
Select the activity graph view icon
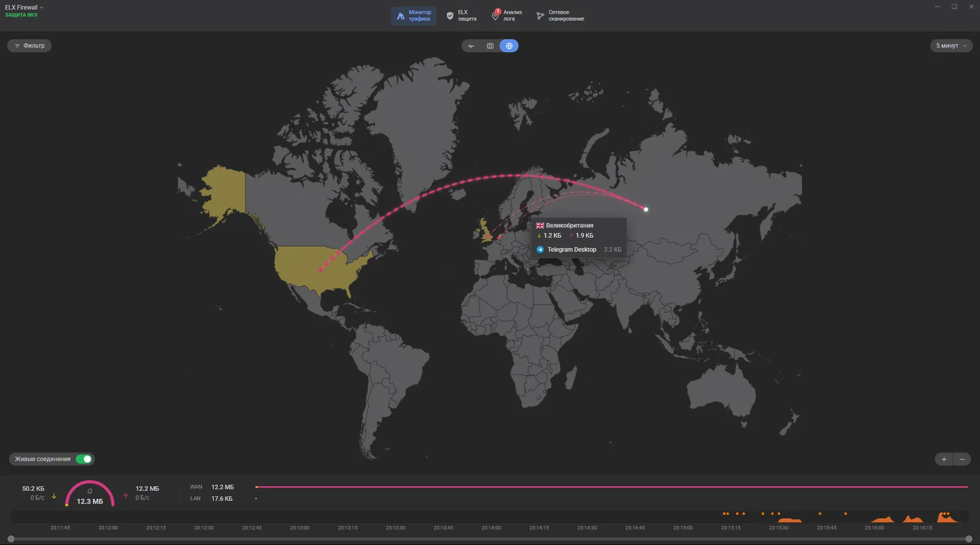coord(471,46)
